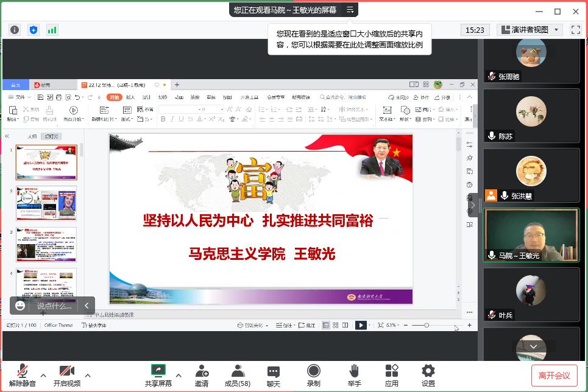This screenshot has width=588, height=392.
Task: Open the 设置 settings gear
Action: tap(428, 375)
